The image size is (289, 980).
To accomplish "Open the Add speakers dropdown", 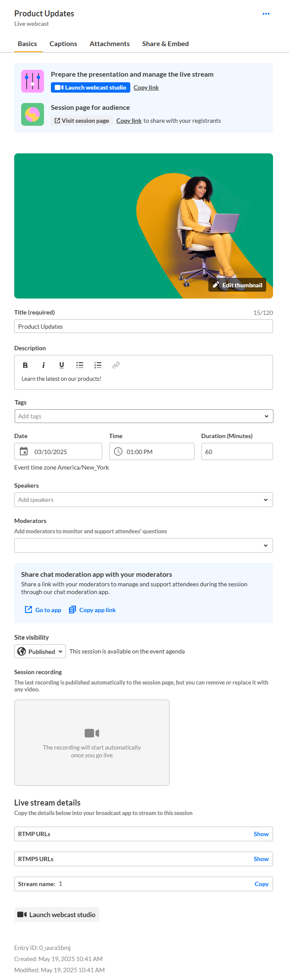I will [265, 500].
